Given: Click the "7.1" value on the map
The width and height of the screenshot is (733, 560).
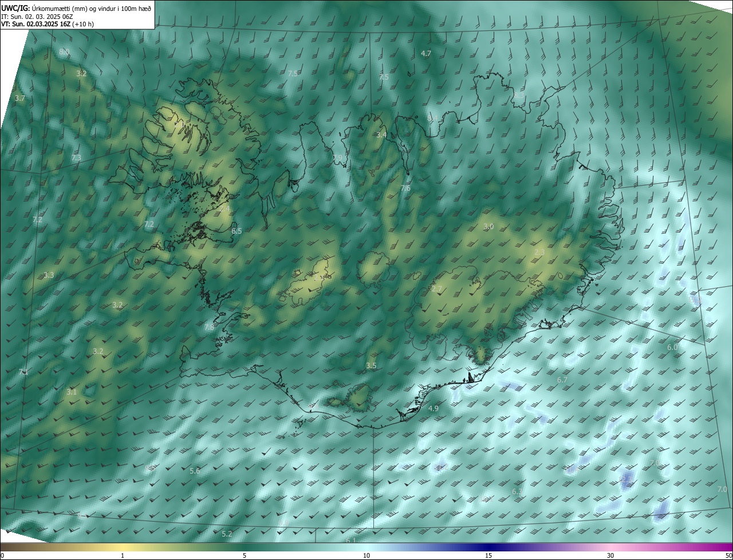Looking at the screenshot, I should (23, 372).
